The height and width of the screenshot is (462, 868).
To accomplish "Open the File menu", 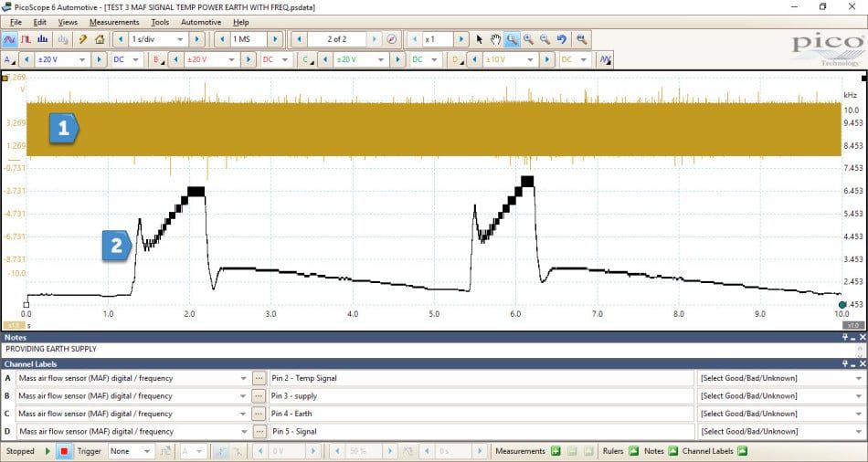I will pyautogui.click(x=16, y=22).
